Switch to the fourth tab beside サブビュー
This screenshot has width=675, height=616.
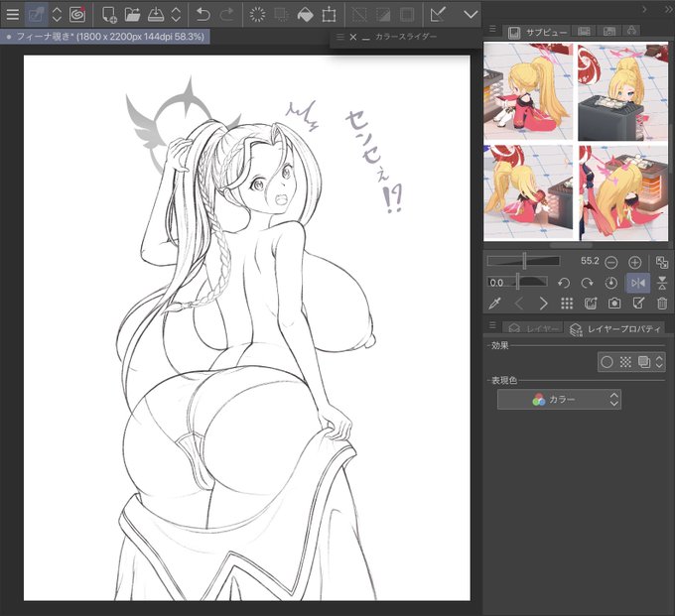(631, 30)
